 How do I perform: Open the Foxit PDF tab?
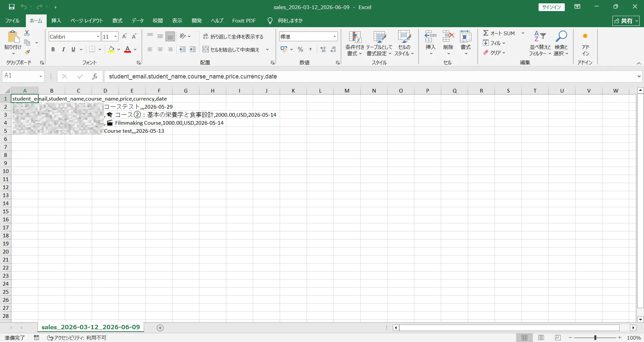point(244,21)
